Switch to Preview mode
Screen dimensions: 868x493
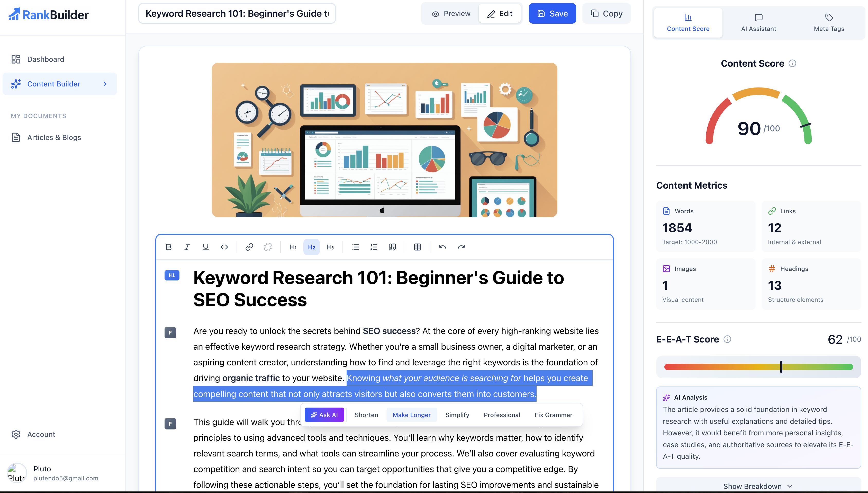coord(450,14)
